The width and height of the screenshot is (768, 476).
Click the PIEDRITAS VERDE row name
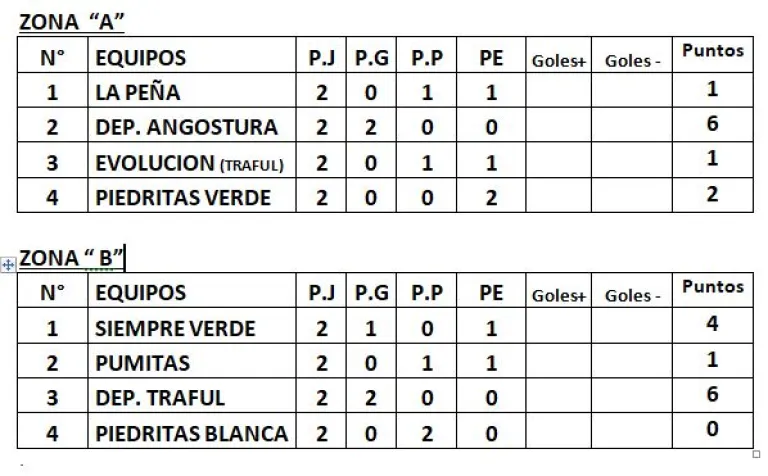pyautogui.click(x=183, y=198)
